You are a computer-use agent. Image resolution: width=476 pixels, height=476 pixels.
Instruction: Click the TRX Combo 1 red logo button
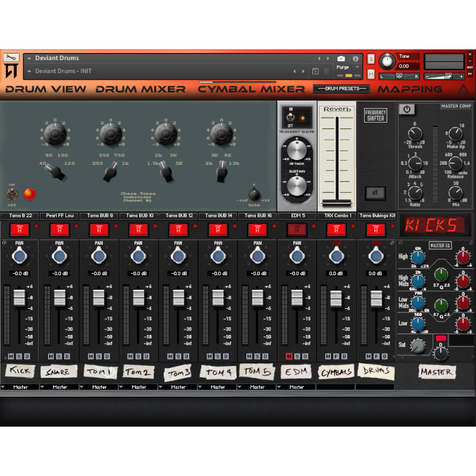point(336,230)
